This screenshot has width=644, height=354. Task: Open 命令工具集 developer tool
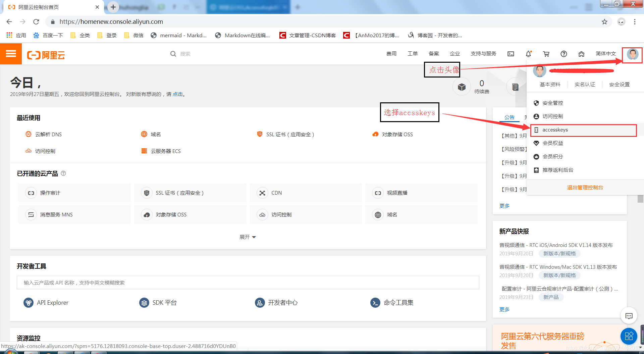click(x=392, y=303)
